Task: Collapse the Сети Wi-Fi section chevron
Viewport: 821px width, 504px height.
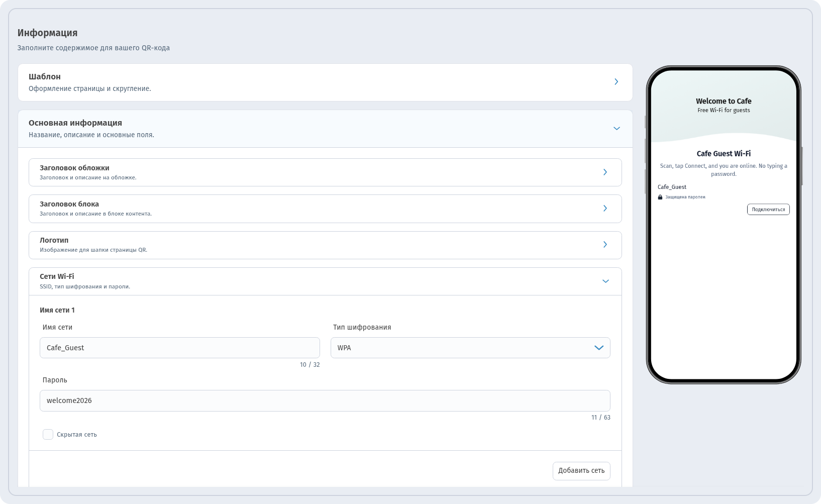Action: 605,281
